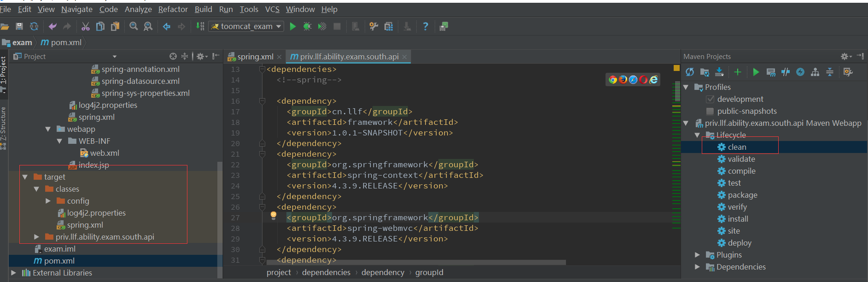868x282 pixels.
Task: Expand the Maven Dependencies node
Action: [697, 267]
